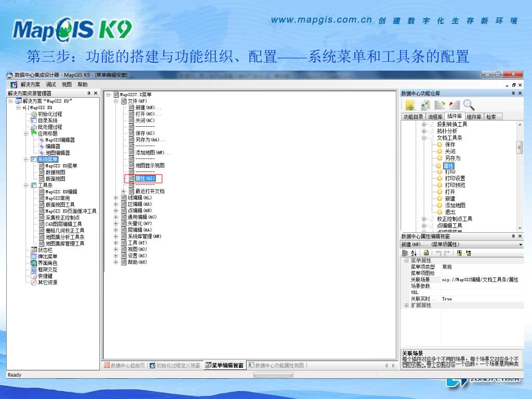Click the second 功能仓库 toolbar icon
This screenshot has width=532, height=399.
(x=425, y=105)
